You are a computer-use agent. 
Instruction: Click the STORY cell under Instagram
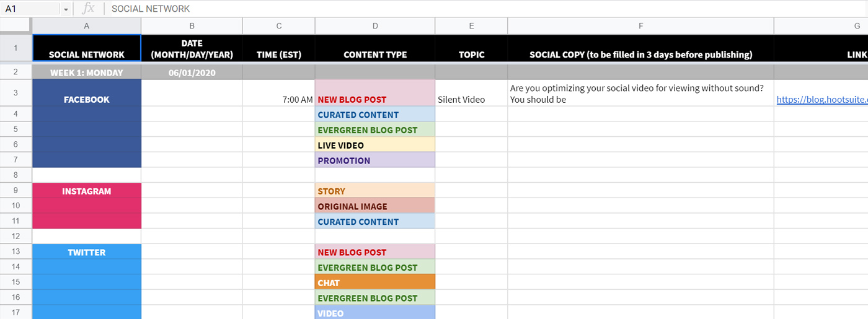point(374,191)
